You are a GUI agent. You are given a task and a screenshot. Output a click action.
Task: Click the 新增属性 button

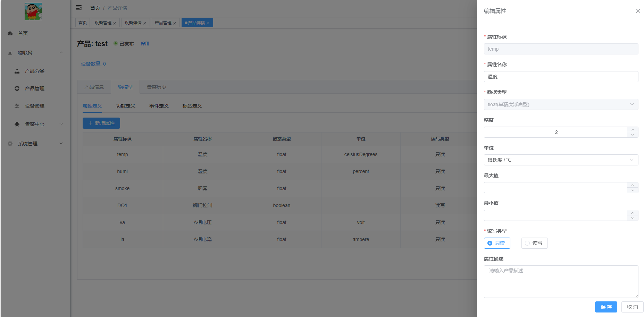click(x=101, y=123)
